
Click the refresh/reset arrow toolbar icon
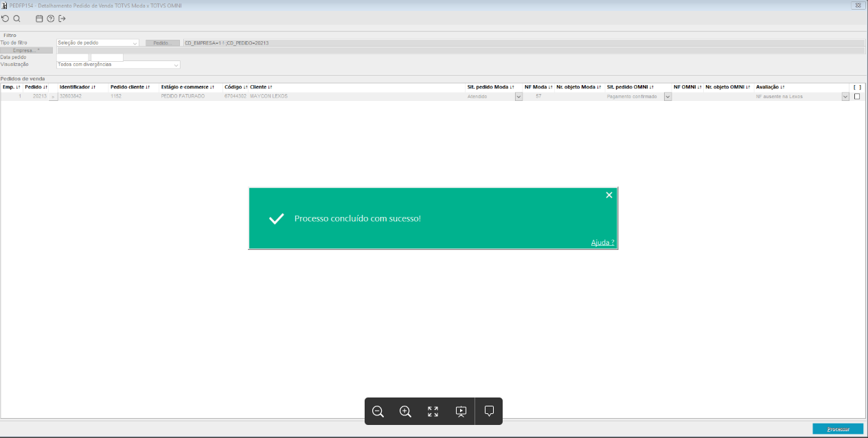pos(5,19)
